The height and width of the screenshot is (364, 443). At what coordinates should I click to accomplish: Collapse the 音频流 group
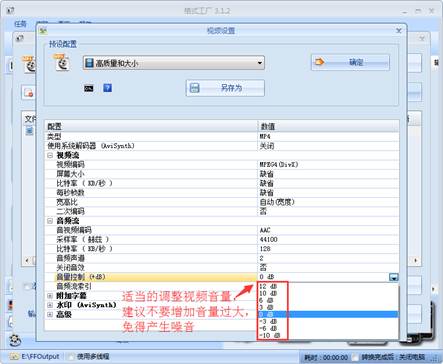[x=50, y=221]
